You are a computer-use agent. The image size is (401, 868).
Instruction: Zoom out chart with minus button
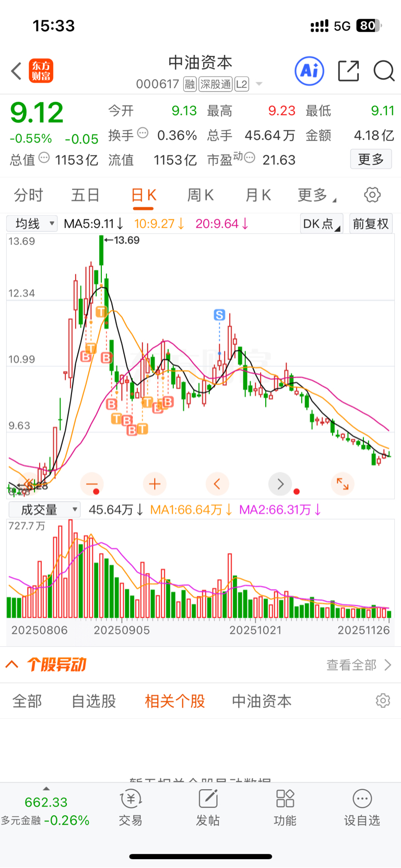point(92,484)
